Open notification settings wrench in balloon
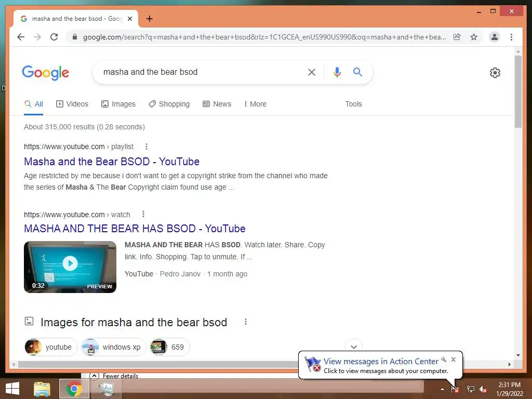The width and height of the screenshot is (532, 399). (444, 360)
